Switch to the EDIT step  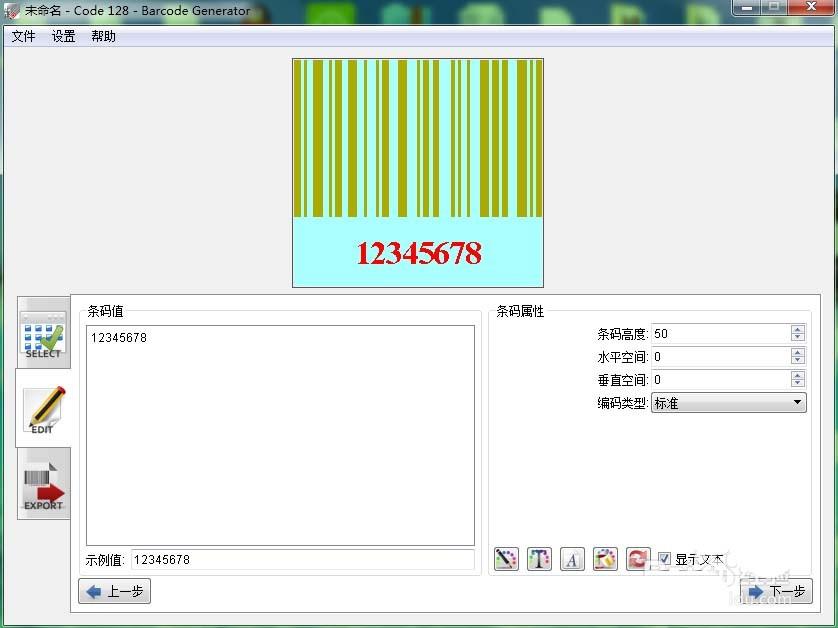[42, 410]
